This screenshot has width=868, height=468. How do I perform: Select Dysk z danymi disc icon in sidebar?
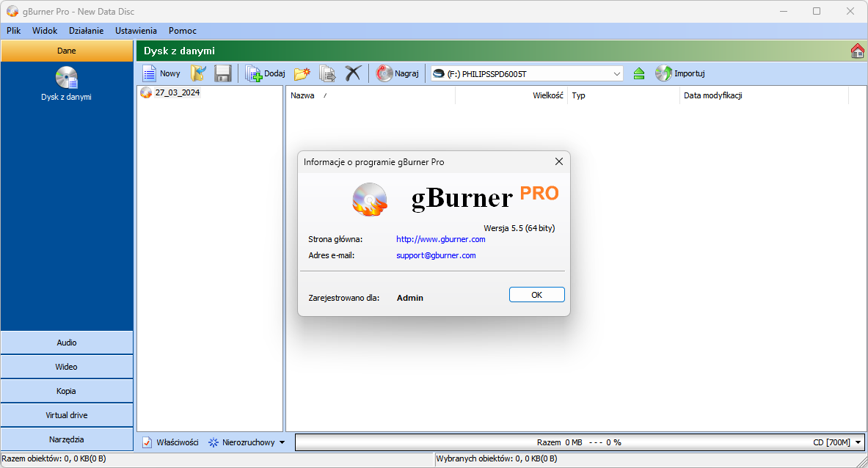(67, 78)
